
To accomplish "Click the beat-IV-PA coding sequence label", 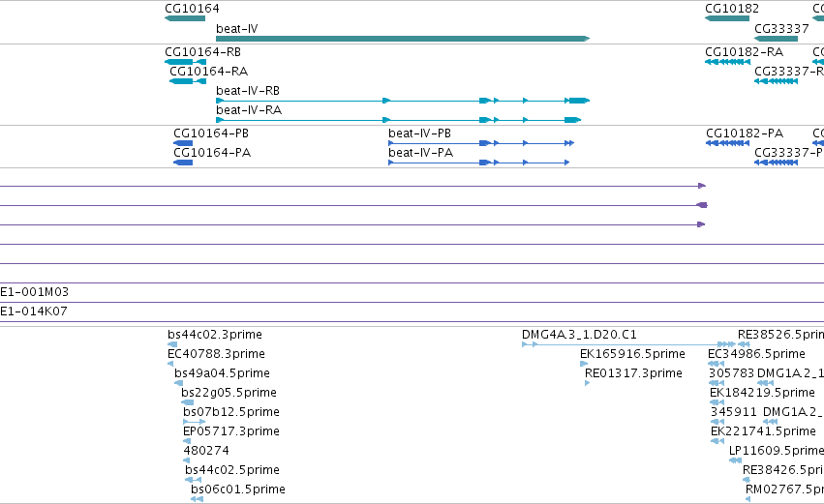I will [x=420, y=153].
